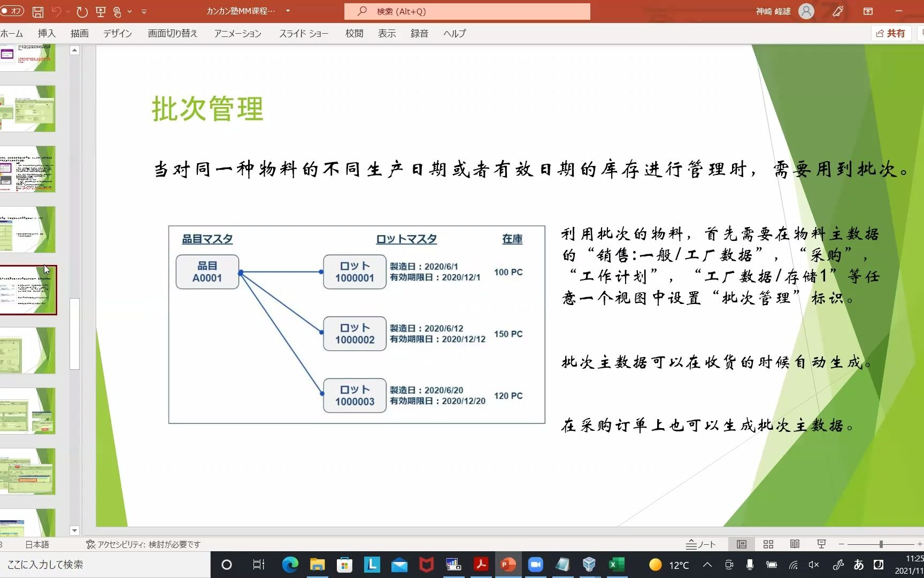Open the ヘルプ ribbon tab
The width and height of the screenshot is (924, 578).
pos(455,33)
